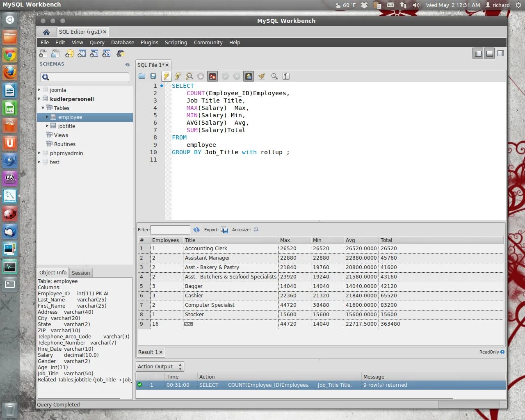The width and height of the screenshot is (525, 420).
Task: Select Views under kudlerpersonell
Action: click(x=61, y=135)
